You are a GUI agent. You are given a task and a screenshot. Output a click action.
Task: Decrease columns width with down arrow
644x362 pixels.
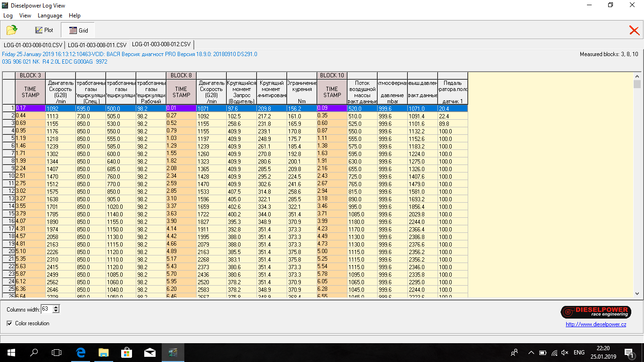(56, 311)
